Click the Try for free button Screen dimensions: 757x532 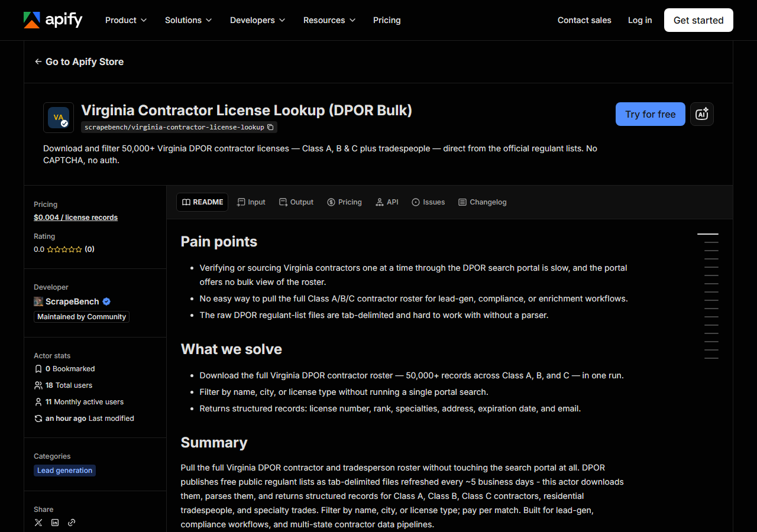click(651, 114)
